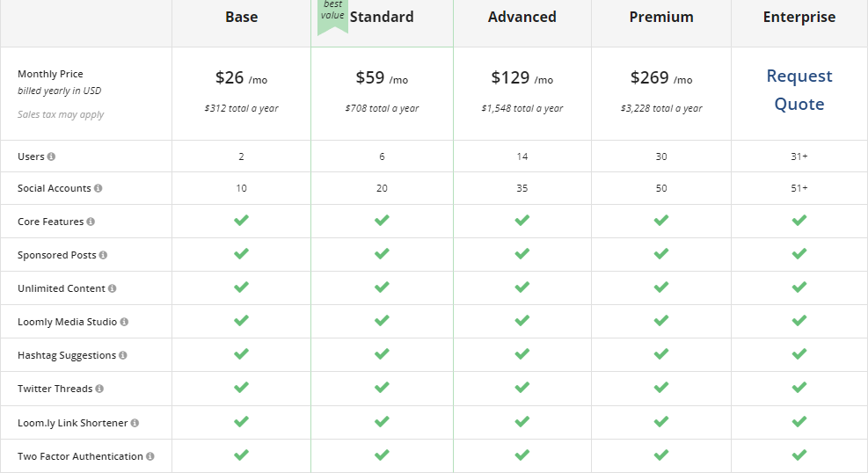This screenshot has width=868, height=473.
Task: Click the $59 /mo Standard price
Action: coord(382,78)
